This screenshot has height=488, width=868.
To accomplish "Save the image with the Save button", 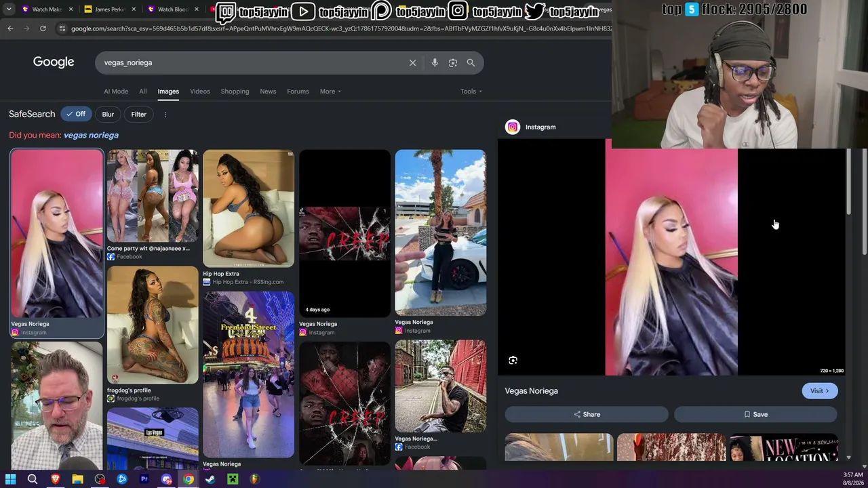I will click(755, 414).
